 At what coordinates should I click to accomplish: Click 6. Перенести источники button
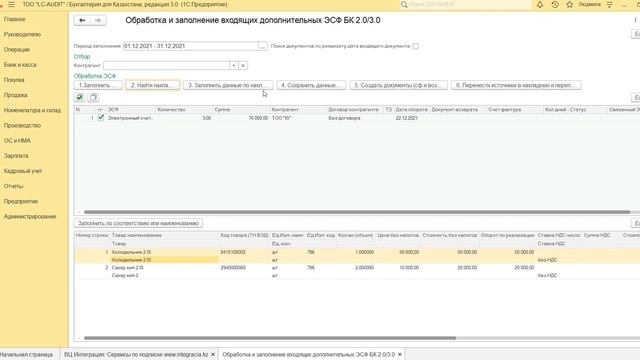coord(516,85)
